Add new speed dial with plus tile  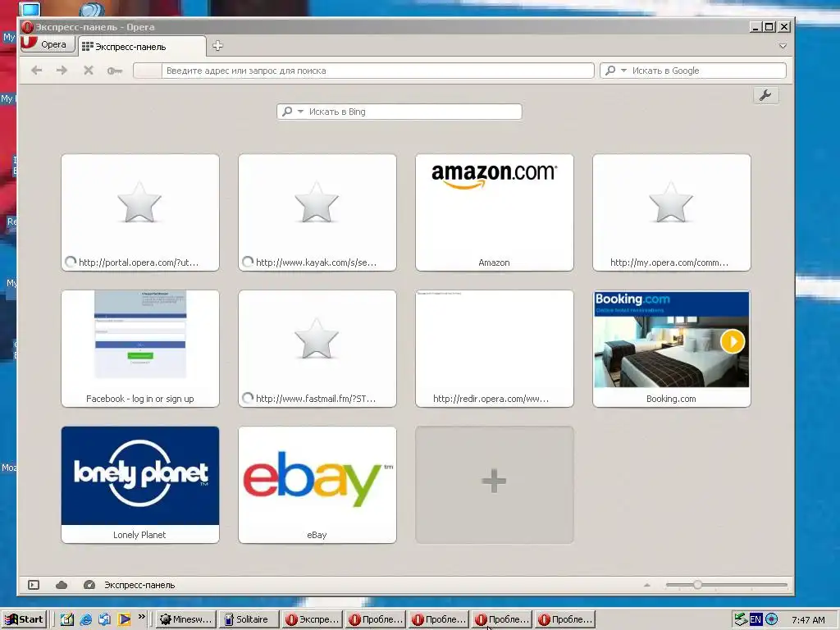495,485
